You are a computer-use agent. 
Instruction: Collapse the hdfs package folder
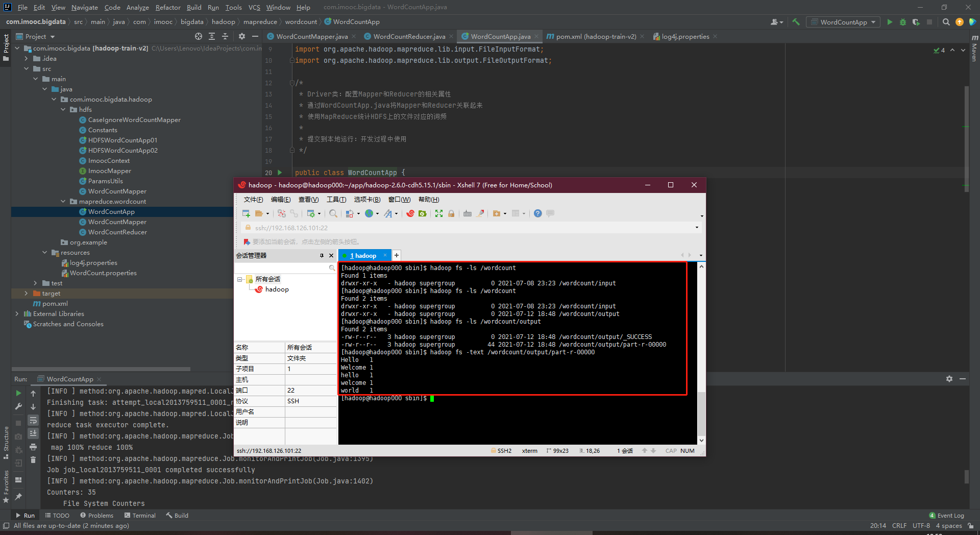(x=63, y=109)
